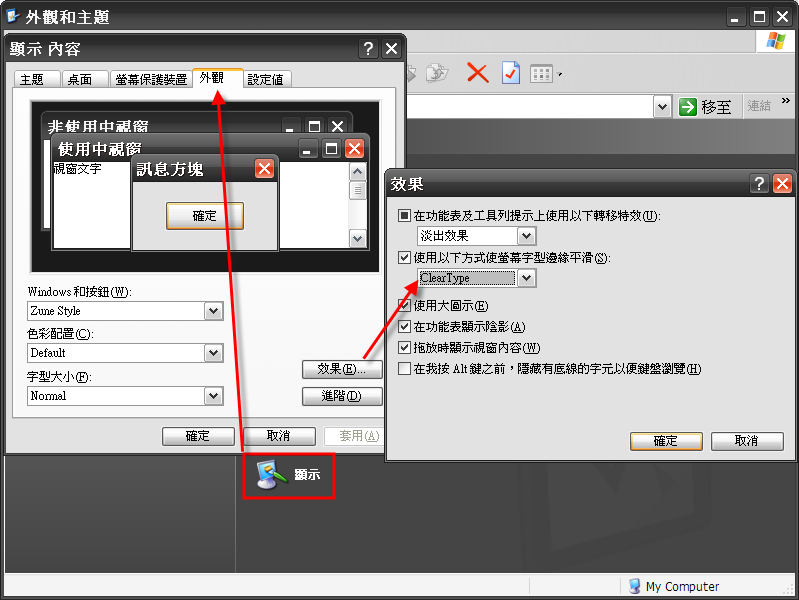The width and height of the screenshot is (799, 600).
Task: Close the 顯示內容 dialog
Action: (391, 49)
